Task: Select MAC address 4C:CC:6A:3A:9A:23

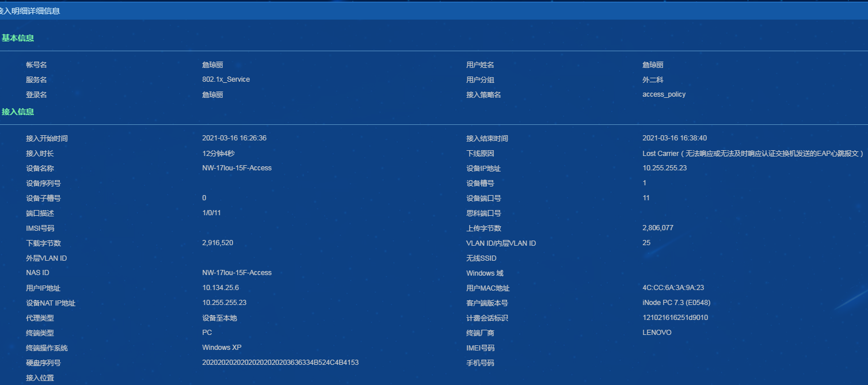Action: coord(673,288)
